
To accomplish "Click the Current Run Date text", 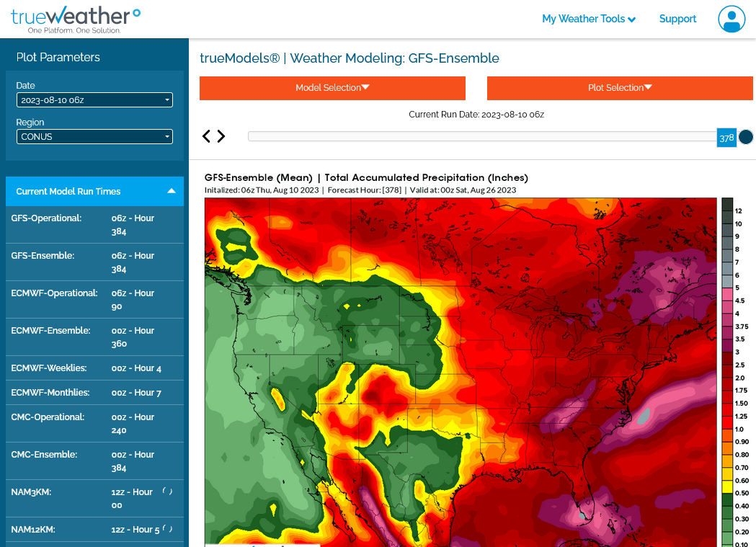I will pyautogui.click(x=476, y=115).
